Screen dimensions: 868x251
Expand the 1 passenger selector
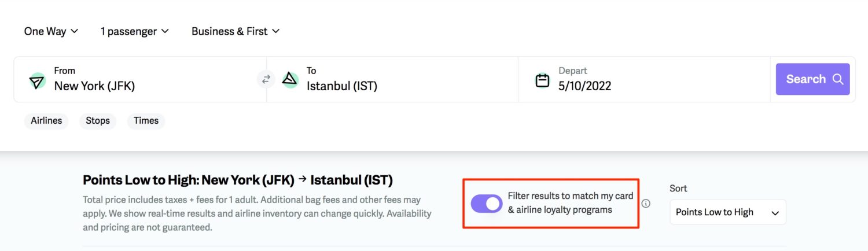134,31
